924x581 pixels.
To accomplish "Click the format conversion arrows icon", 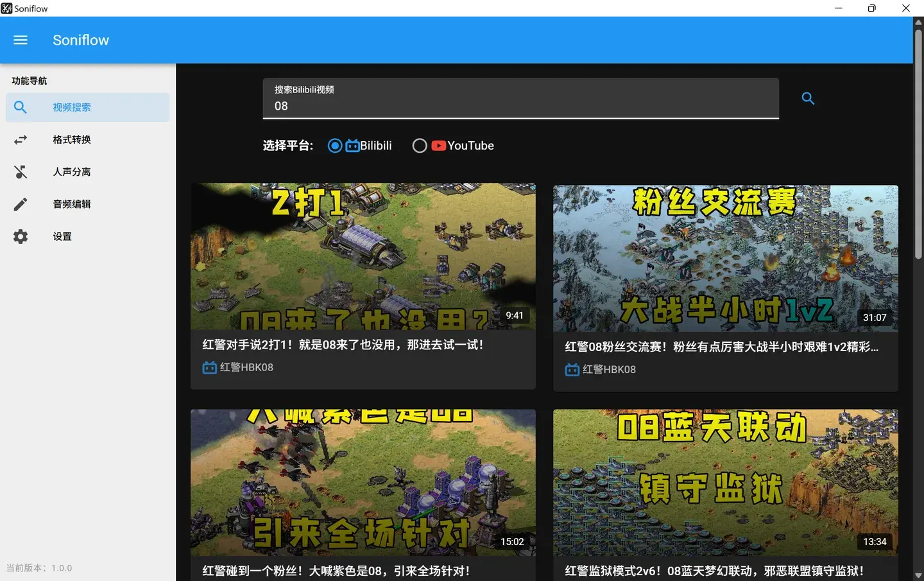I will click(x=21, y=139).
